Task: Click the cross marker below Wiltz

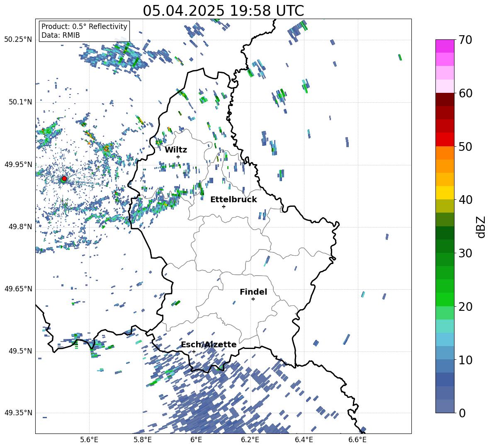Action: pos(178,157)
